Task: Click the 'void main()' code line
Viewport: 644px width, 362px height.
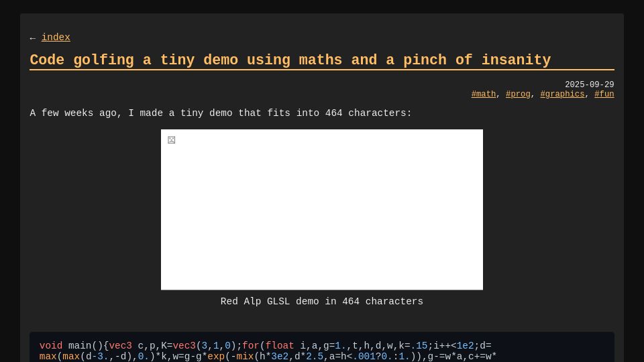Action: pyautogui.click(x=266, y=346)
